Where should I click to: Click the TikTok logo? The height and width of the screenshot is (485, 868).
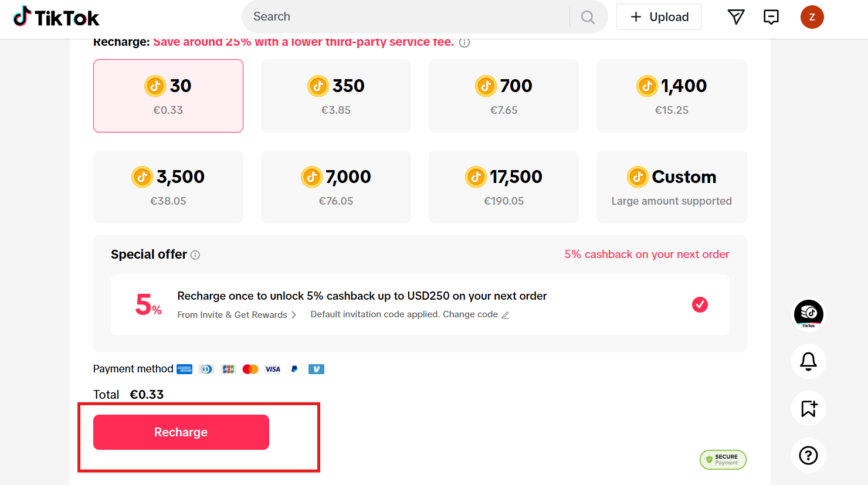[56, 16]
